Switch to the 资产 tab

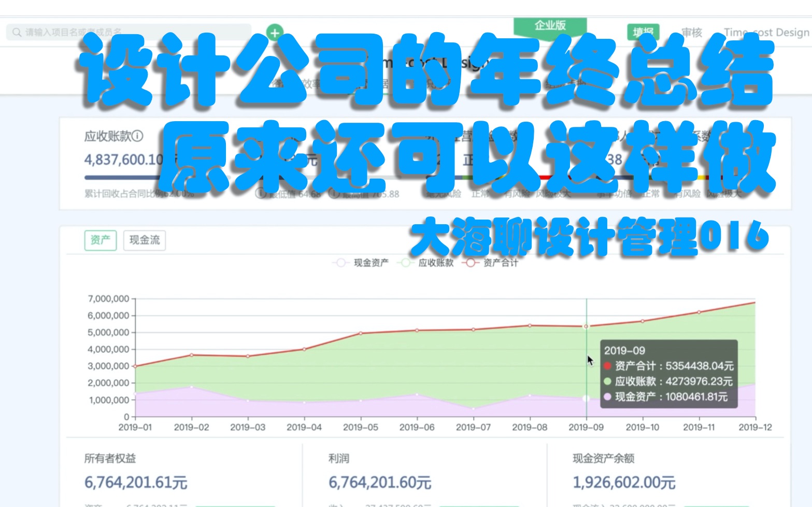(x=101, y=240)
